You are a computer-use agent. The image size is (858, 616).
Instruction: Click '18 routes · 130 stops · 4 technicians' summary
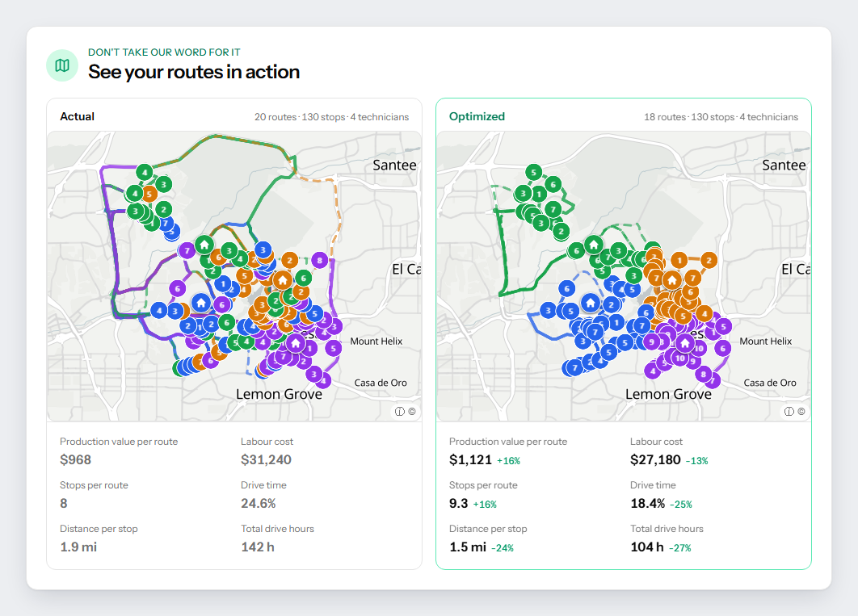pyautogui.click(x=721, y=117)
